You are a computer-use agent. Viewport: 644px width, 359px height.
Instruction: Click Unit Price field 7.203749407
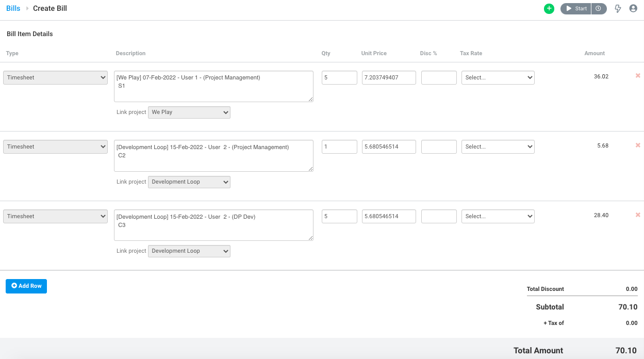[x=389, y=77]
